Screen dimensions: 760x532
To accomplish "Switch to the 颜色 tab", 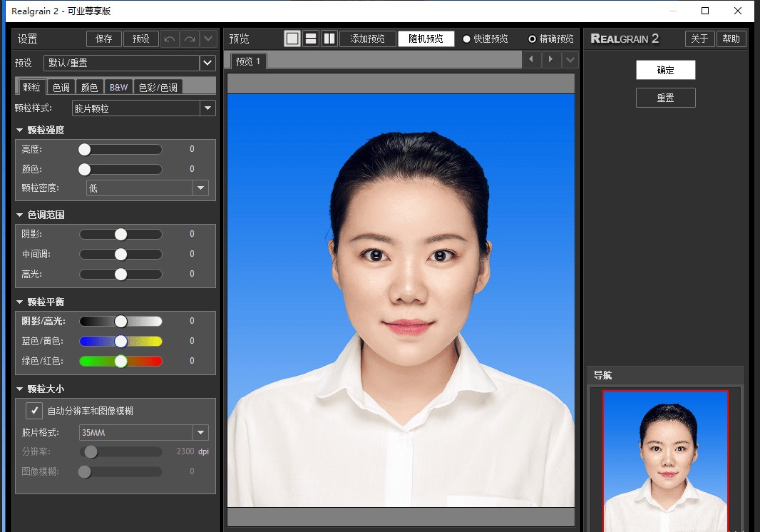I will point(89,87).
